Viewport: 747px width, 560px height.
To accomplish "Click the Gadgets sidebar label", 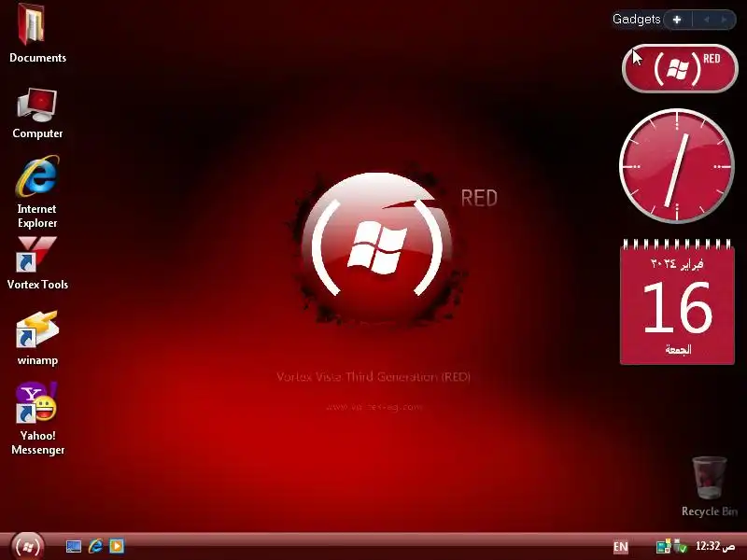I will [637, 19].
